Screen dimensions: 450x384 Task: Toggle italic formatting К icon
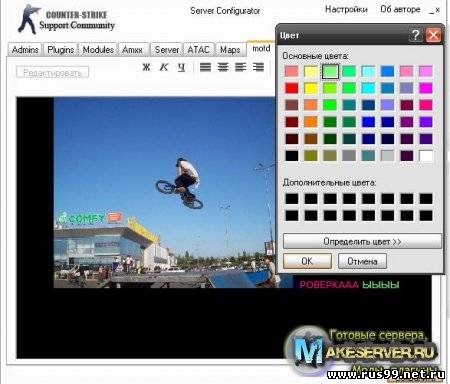(x=163, y=67)
